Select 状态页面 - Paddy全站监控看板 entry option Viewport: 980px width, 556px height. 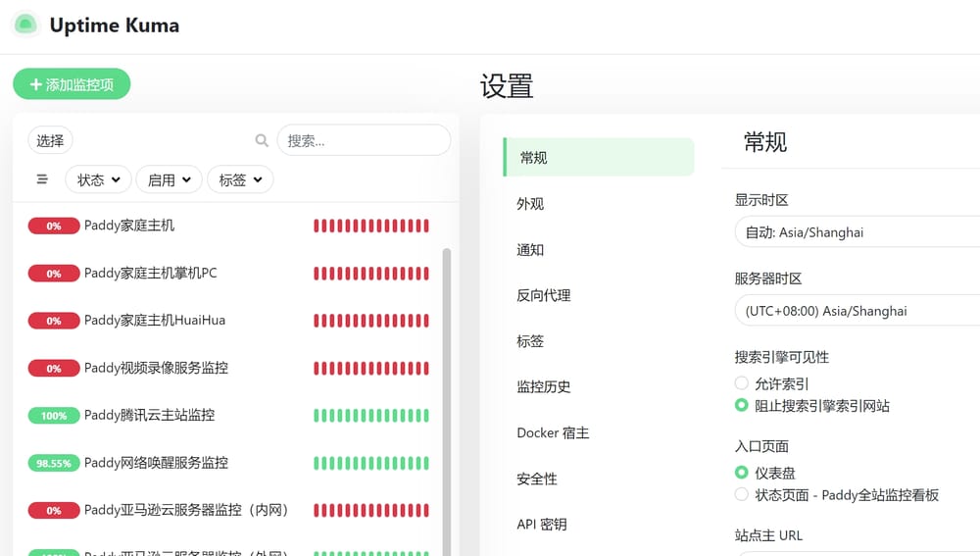click(742, 494)
